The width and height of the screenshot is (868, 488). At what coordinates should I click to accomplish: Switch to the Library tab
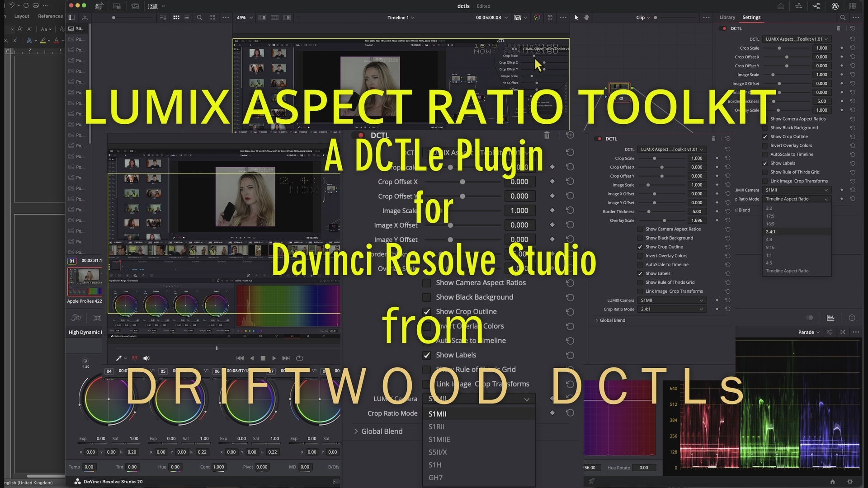point(727,17)
